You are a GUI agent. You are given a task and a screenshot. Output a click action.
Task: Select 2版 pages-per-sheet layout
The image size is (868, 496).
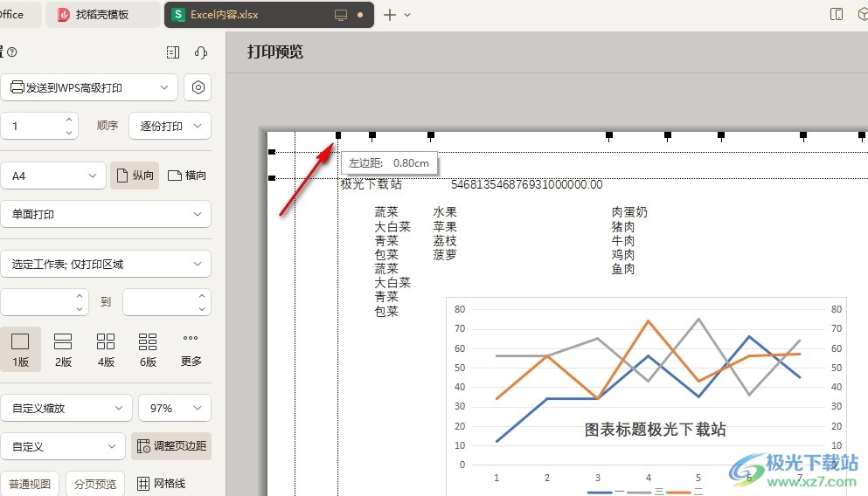click(63, 349)
